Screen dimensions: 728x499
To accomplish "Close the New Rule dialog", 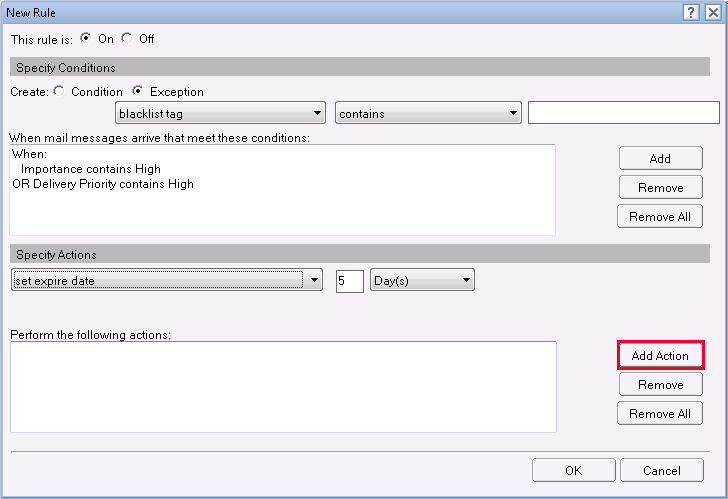I will click(x=711, y=11).
